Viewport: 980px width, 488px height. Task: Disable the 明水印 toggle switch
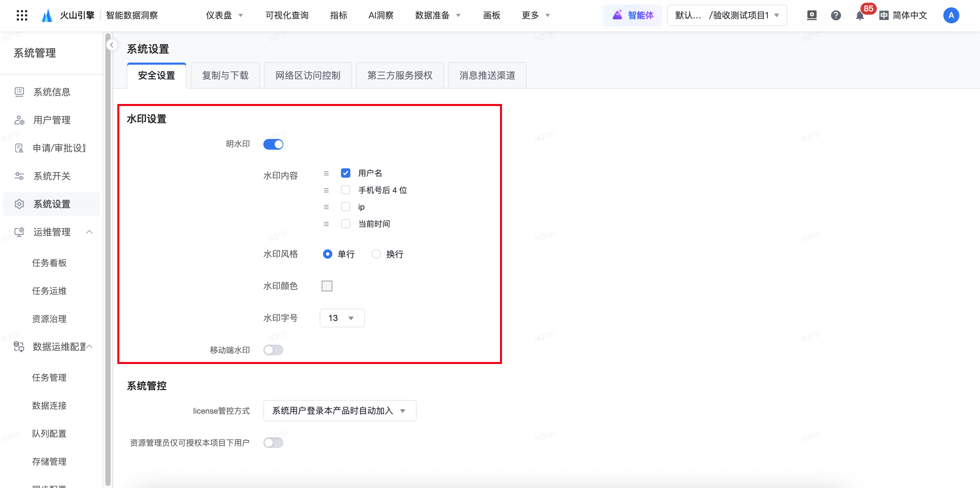tap(273, 144)
